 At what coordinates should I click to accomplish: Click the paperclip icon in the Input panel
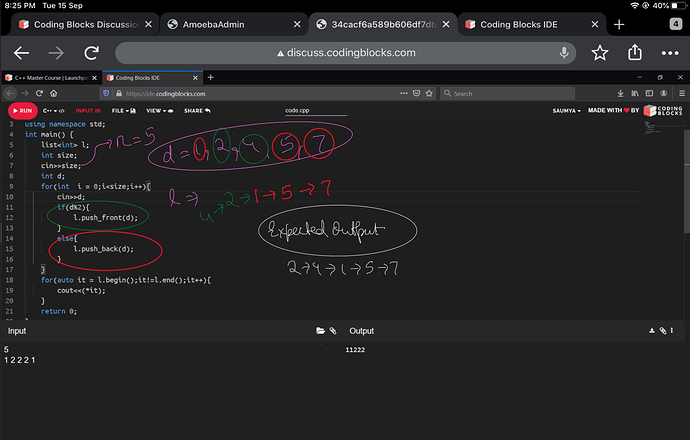tap(333, 330)
